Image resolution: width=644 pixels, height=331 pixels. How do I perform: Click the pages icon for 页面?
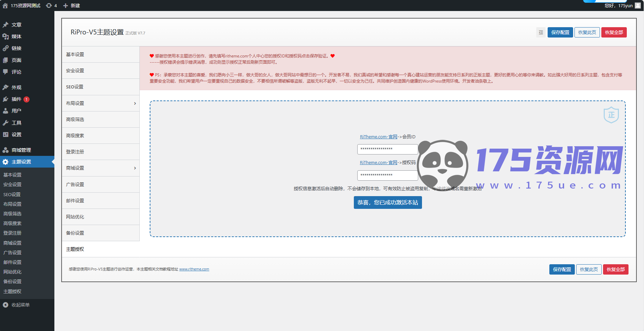6,60
